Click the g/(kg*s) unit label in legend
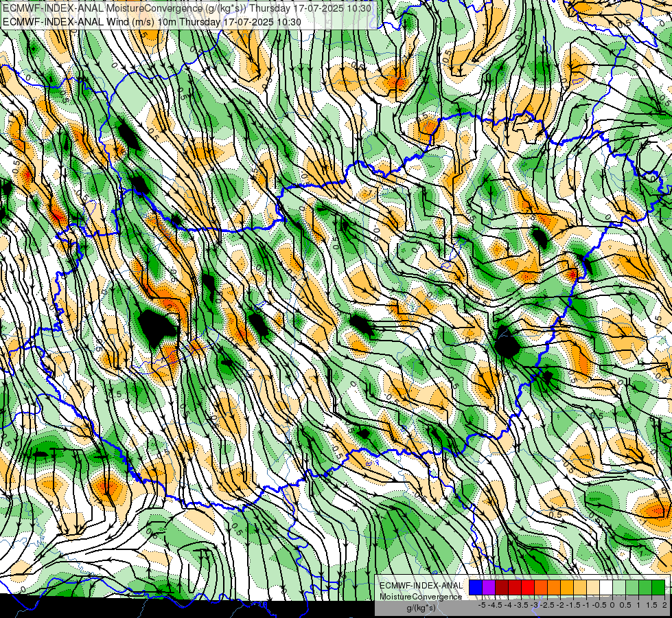 point(421,608)
